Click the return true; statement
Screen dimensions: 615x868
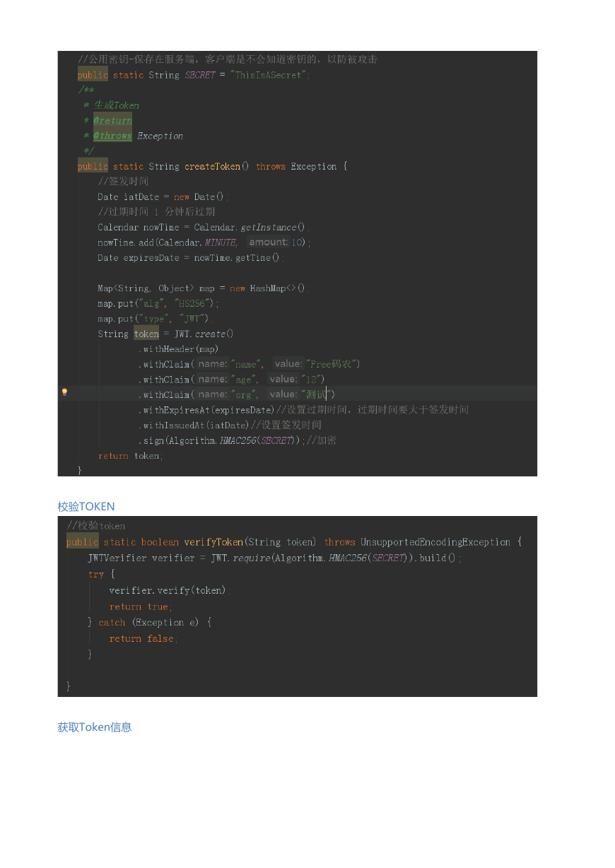[x=141, y=606]
